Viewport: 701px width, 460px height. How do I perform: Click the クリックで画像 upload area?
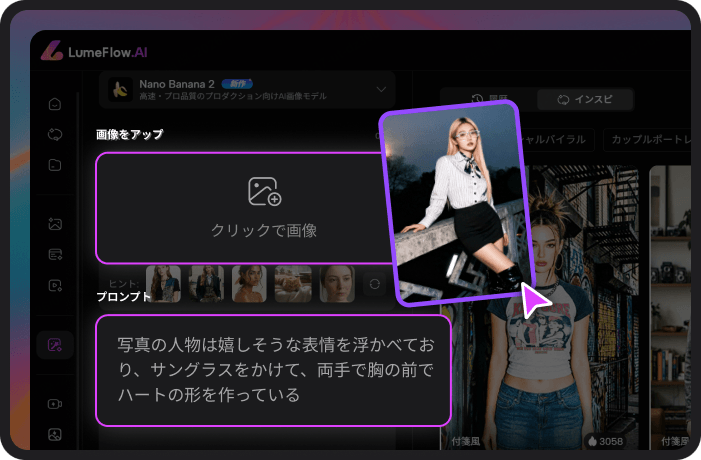(244, 208)
